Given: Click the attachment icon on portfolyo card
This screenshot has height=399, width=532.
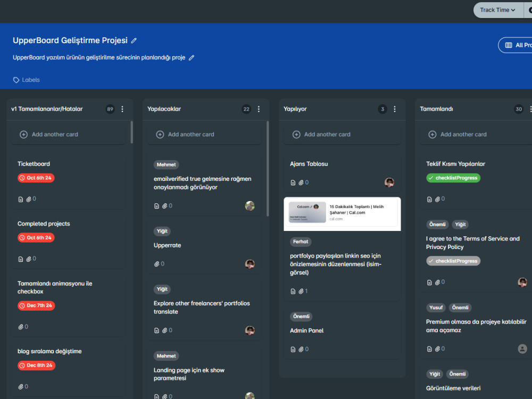Looking at the screenshot, I should coord(301,292).
